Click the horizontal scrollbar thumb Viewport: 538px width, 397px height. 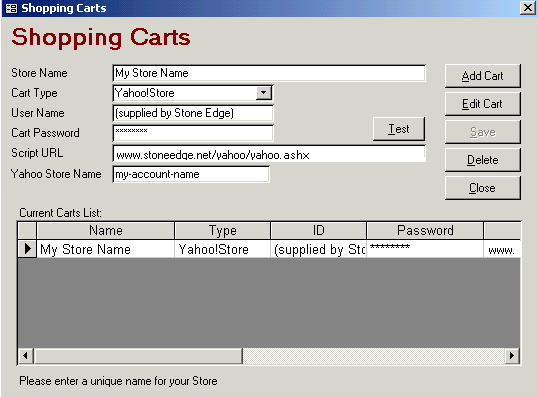(x=138, y=356)
